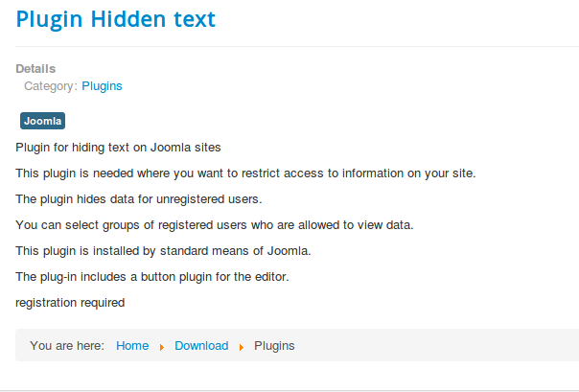Image resolution: width=579 pixels, height=392 pixels.
Task: Click the Category label
Action: [51, 86]
